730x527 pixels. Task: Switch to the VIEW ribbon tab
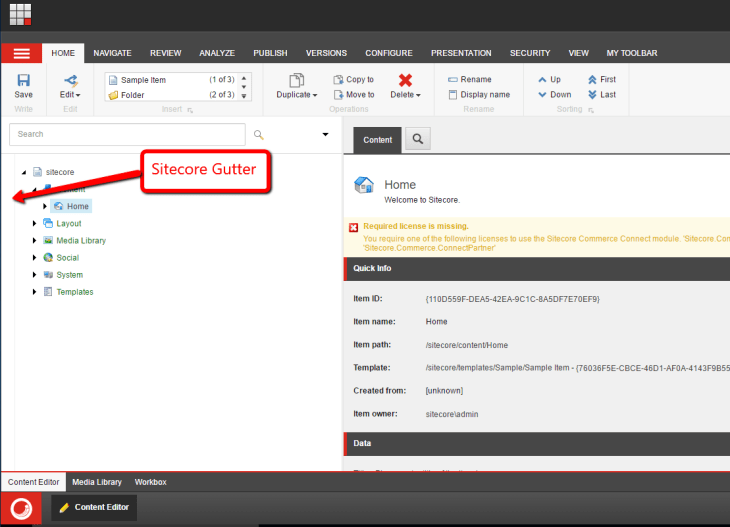point(578,53)
